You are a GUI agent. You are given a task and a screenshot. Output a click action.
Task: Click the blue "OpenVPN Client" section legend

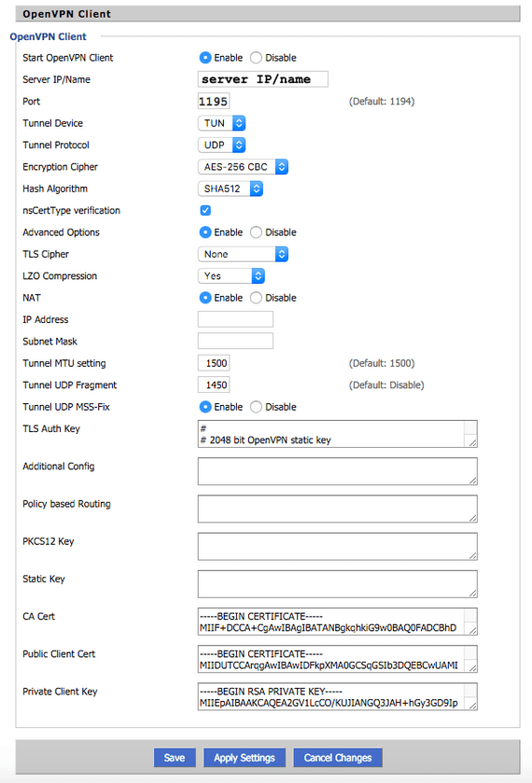coord(48,37)
